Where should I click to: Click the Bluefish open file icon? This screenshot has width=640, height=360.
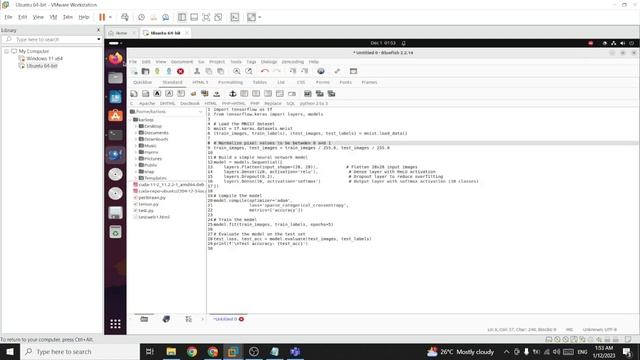[145, 71]
